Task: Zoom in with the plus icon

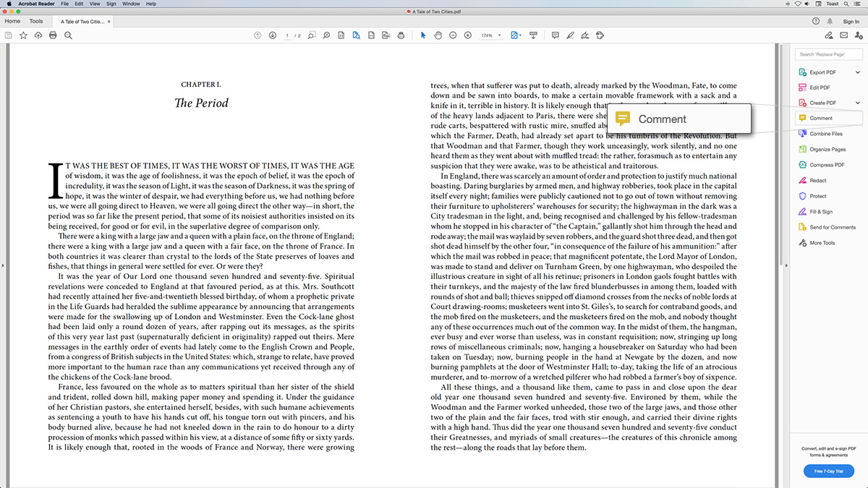Action: pos(468,35)
